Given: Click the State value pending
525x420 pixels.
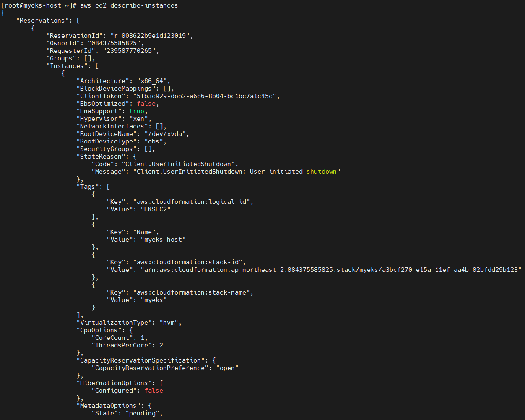Looking at the screenshot, I should [x=142, y=413].
